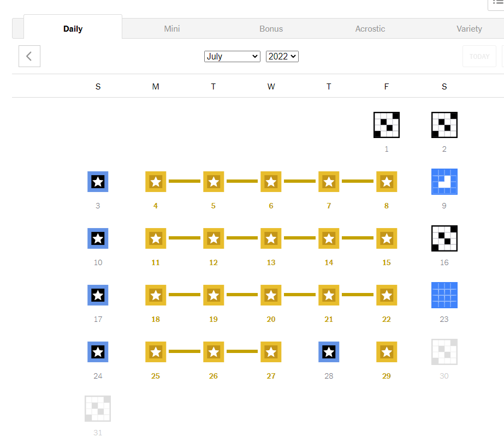The height and width of the screenshot is (437, 504).
Task: Open the year selector showing 2022
Action: (x=282, y=56)
